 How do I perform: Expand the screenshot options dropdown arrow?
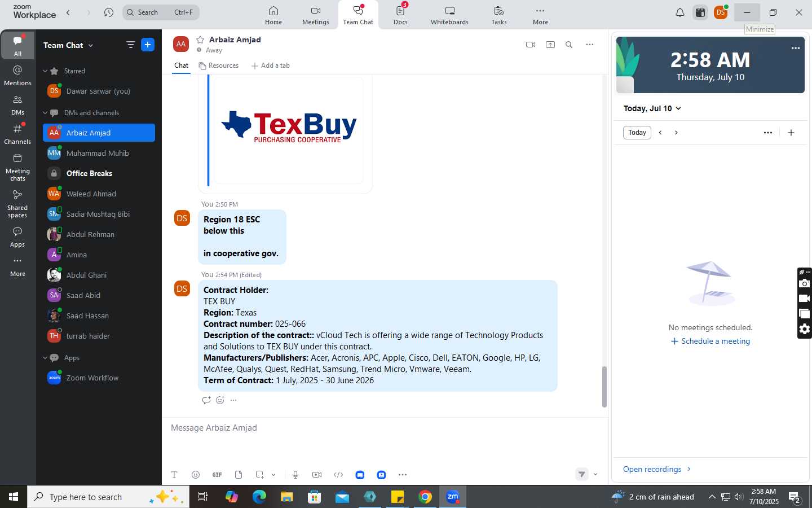273,475
